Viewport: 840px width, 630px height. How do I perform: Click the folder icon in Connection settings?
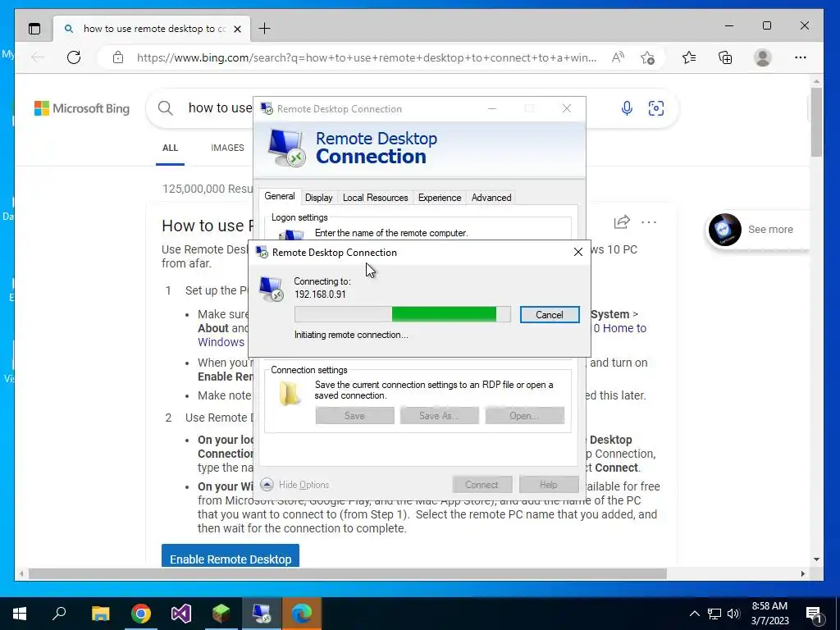pos(290,394)
